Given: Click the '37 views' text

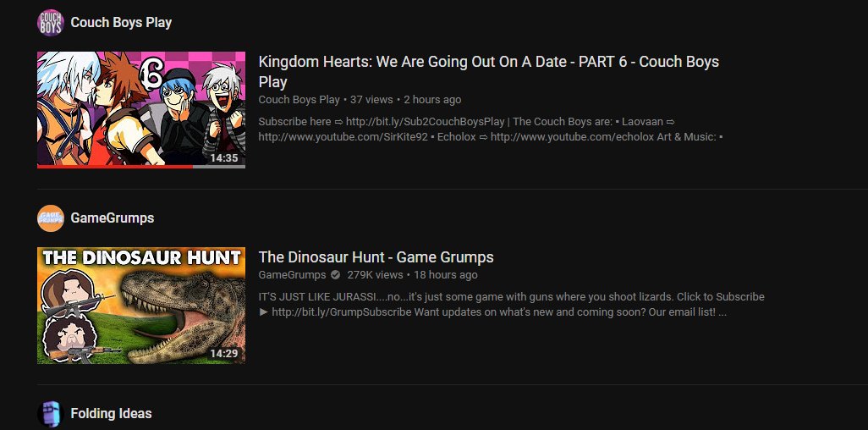Looking at the screenshot, I should coord(371,100).
